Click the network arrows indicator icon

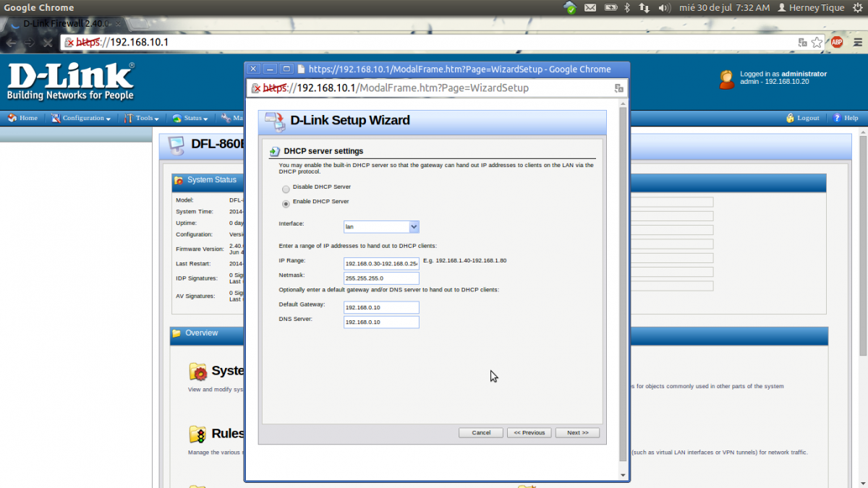pyautogui.click(x=644, y=8)
